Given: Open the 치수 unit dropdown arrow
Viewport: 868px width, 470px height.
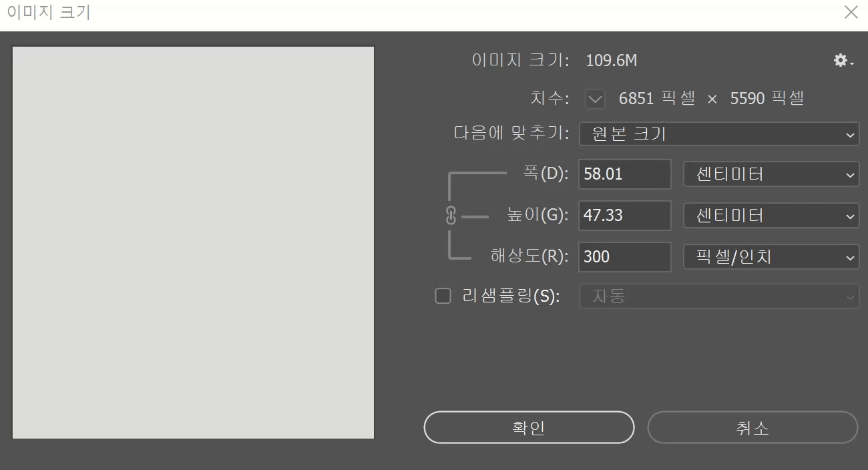Looking at the screenshot, I should [x=595, y=99].
